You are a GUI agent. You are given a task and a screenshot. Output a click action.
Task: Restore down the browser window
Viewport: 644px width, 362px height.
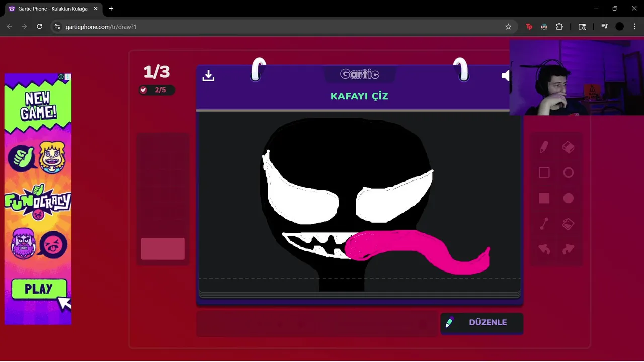click(x=615, y=8)
